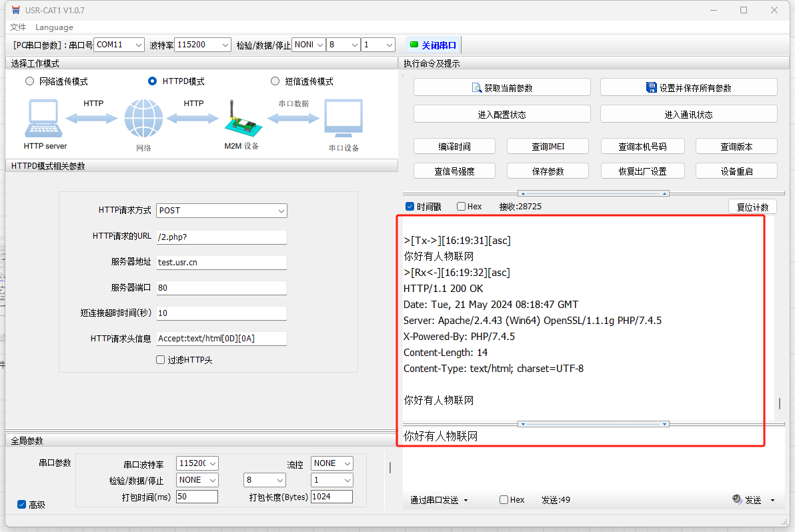The height and width of the screenshot is (532, 795).
Task: Click the save disk icon on 设置并保存所有参数
Action: [x=651, y=87]
